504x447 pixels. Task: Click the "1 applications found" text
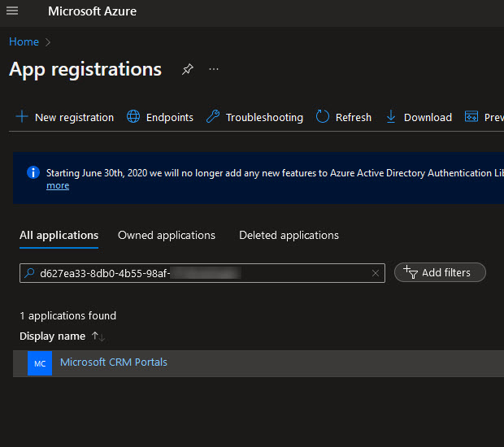[67, 315]
